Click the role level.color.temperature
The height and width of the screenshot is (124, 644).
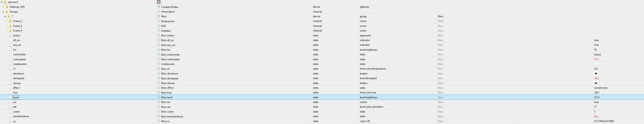click(373, 69)
